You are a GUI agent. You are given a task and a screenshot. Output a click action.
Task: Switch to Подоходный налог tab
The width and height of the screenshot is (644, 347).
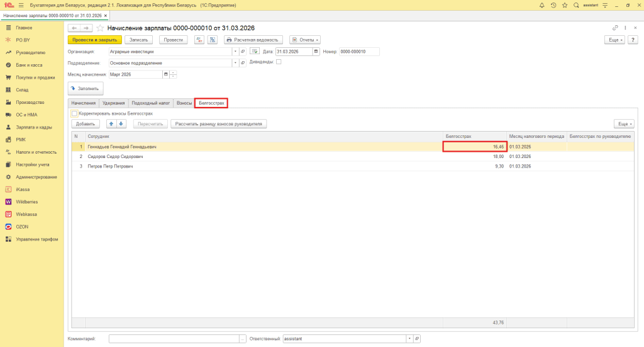tap(151, 103)
